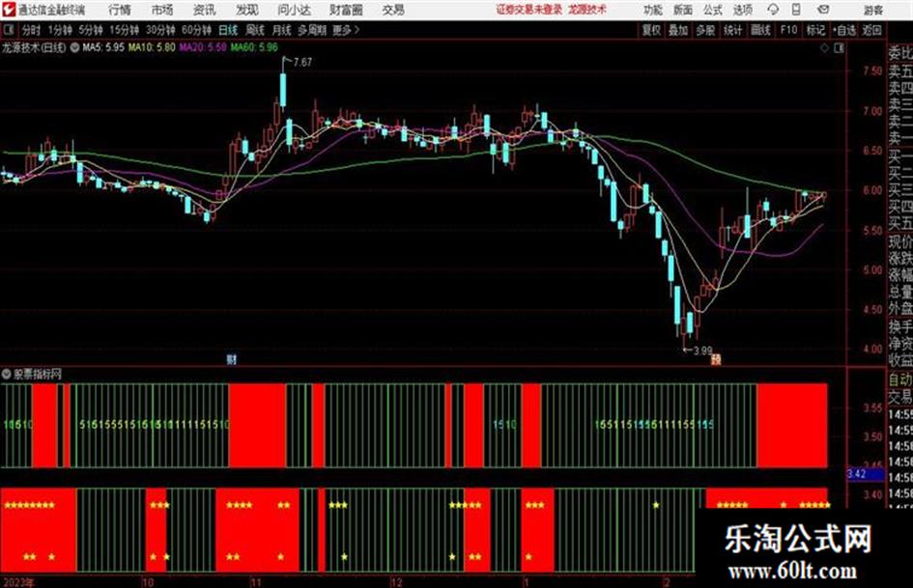
Task: Open the 发现 menu
Action: click(247, 10)
